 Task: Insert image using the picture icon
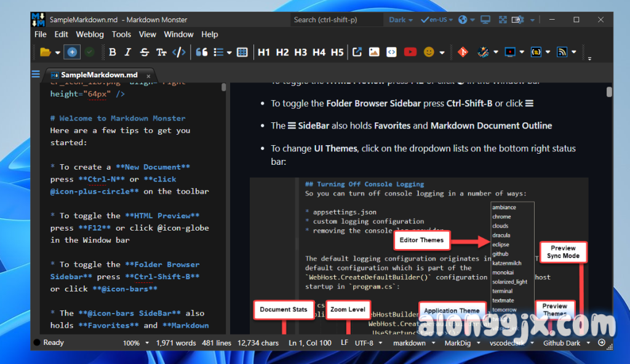click(x=374, y=52)
